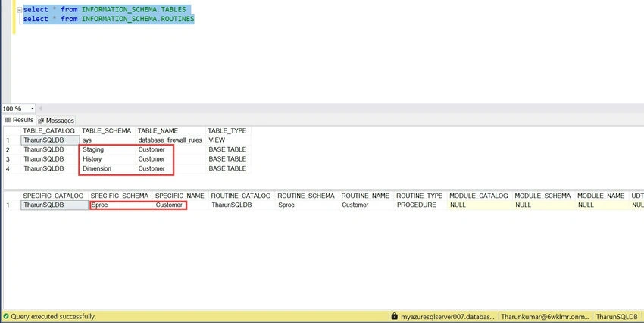The image size is (644, 323).
Task: Select the MODULE_NAME column header
Action: pyautogui.click(x=601, y=196)
